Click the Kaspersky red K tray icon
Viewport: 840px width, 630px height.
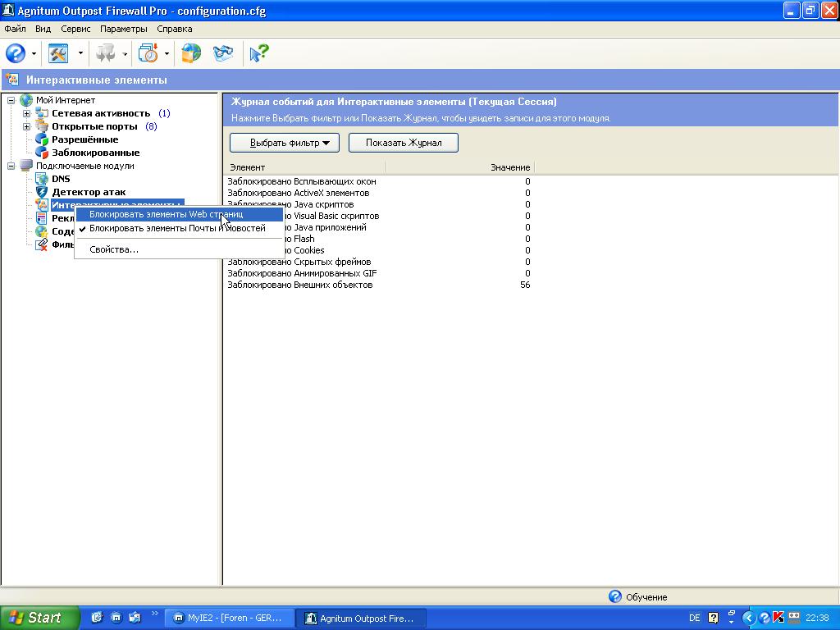pyautogui.click(x=778, y=618)
